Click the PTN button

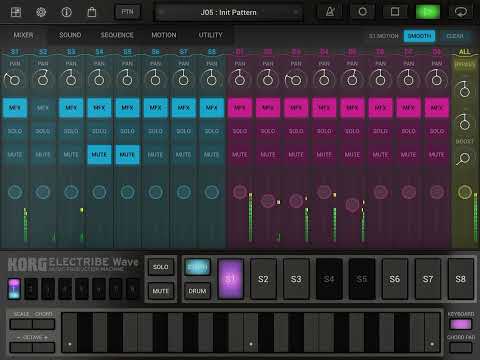(127, 12)
